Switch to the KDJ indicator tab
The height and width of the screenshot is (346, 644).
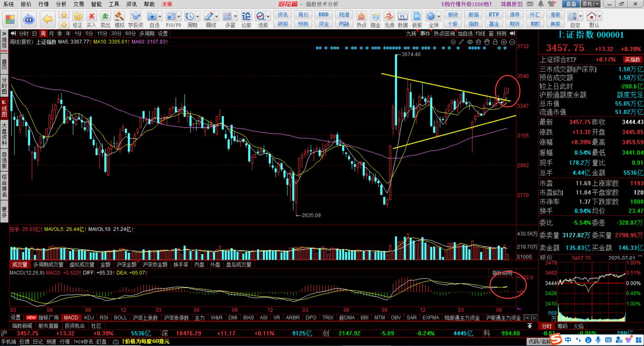89,318
